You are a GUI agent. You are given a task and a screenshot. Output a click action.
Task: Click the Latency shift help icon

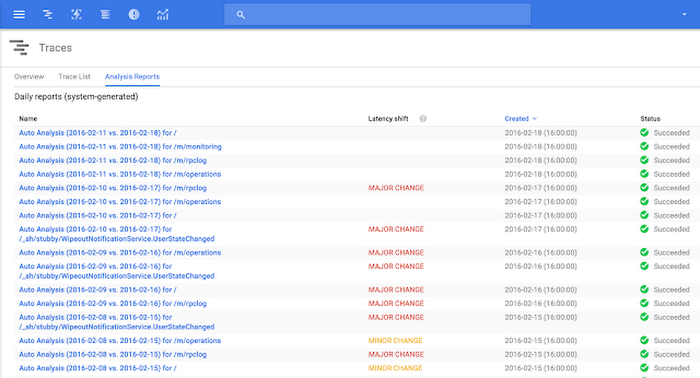tap(423, 119)
